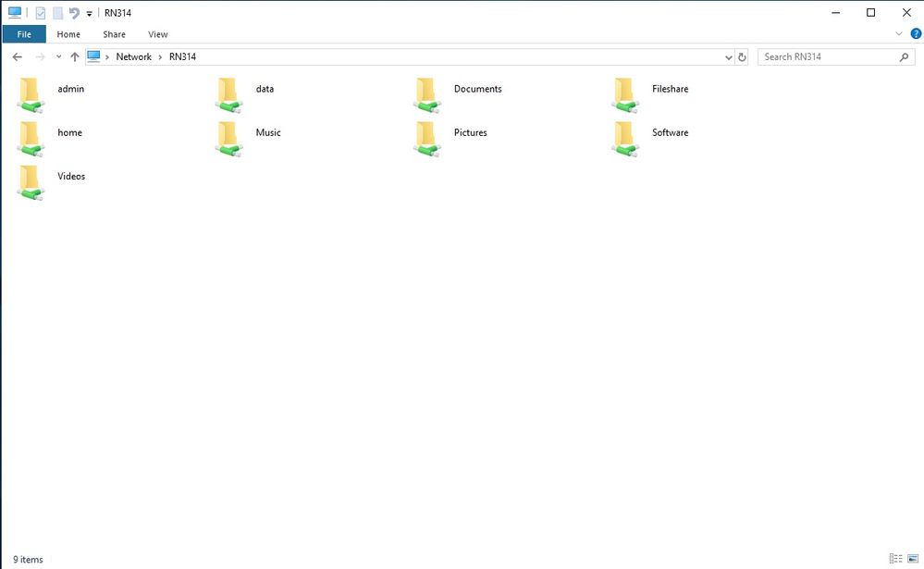Screen dimensions: 924x569
Task: Expand the address bar history dropdown
Action: 729,57
